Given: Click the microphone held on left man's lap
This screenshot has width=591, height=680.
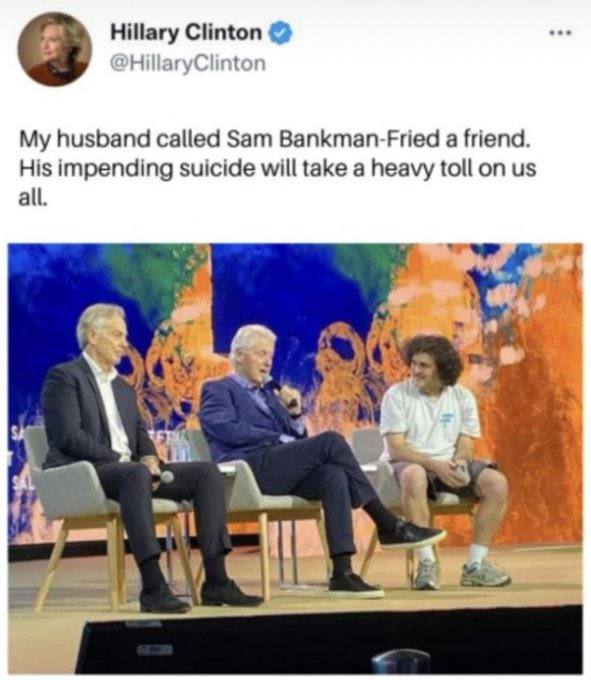Looking at the screenshot, I should coord(164,477).
